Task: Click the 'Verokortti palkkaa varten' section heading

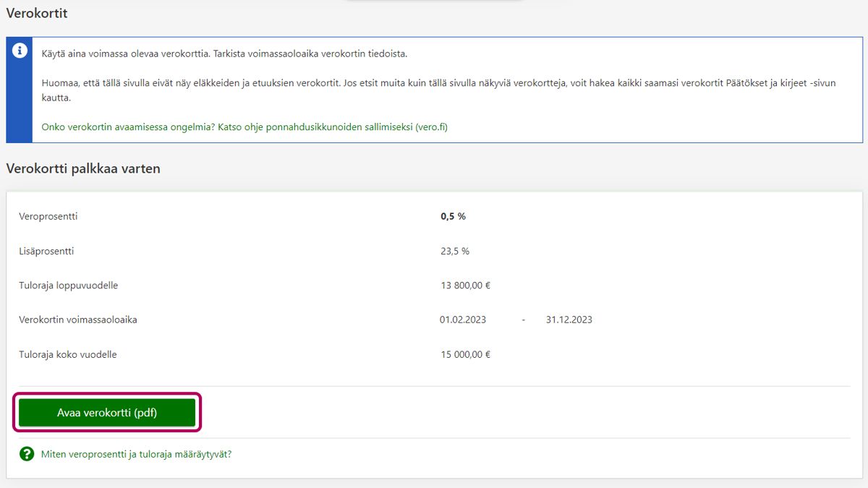Action: click(x=83, y=168)
